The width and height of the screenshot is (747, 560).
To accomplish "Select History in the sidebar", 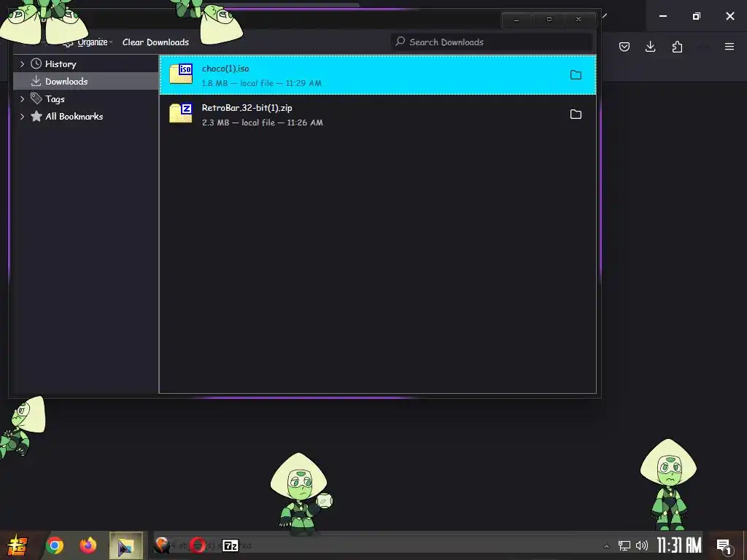I will (61, 64).
